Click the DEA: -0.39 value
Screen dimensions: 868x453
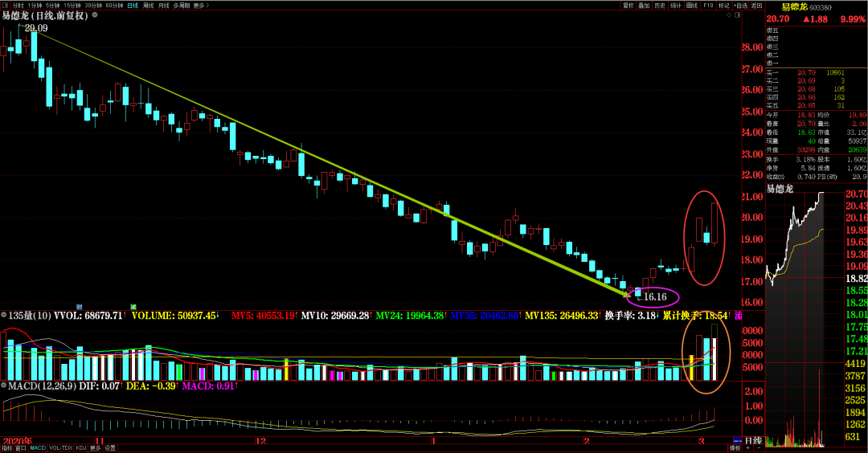(151, 386)
